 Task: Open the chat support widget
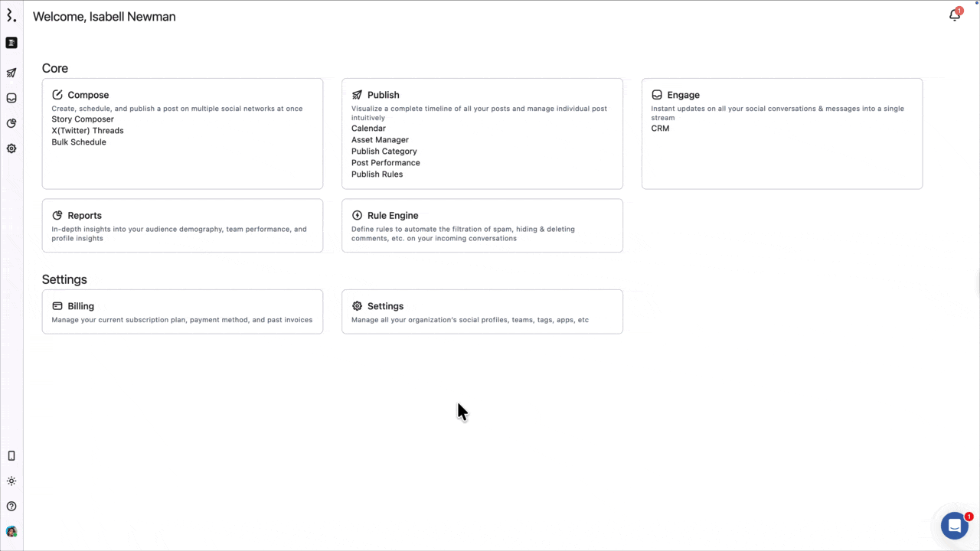click(954, 526)
